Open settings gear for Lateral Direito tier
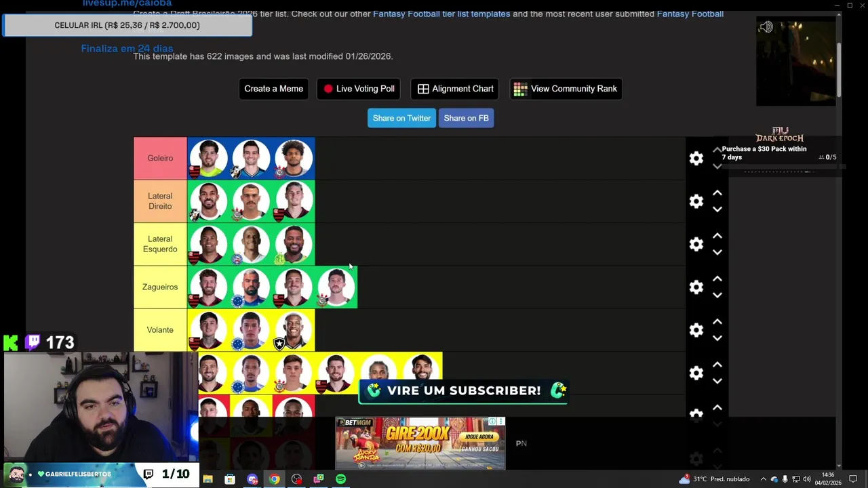 (x=696, y=201)
